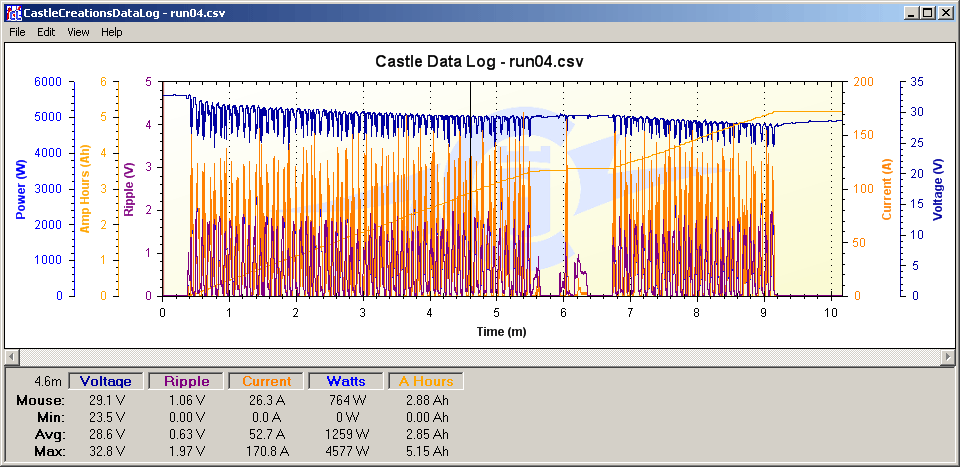The image size is (960, 467).
Task: Click the 'Avg:' row label
Action: click(49, 435)
